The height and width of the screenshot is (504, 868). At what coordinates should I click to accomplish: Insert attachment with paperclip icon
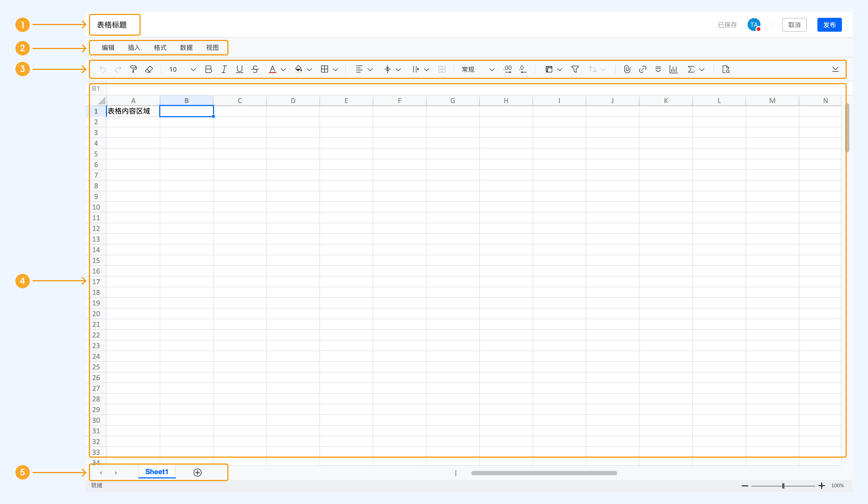(627, 69)
